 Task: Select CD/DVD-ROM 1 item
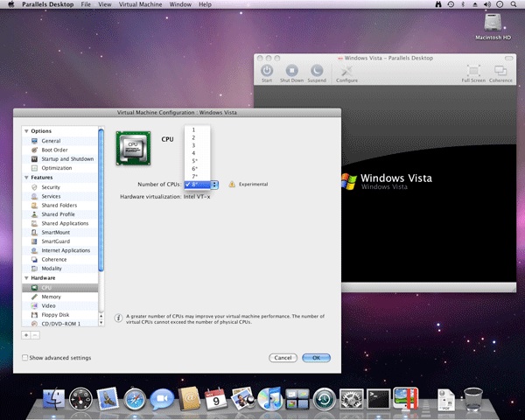(59, 324)
